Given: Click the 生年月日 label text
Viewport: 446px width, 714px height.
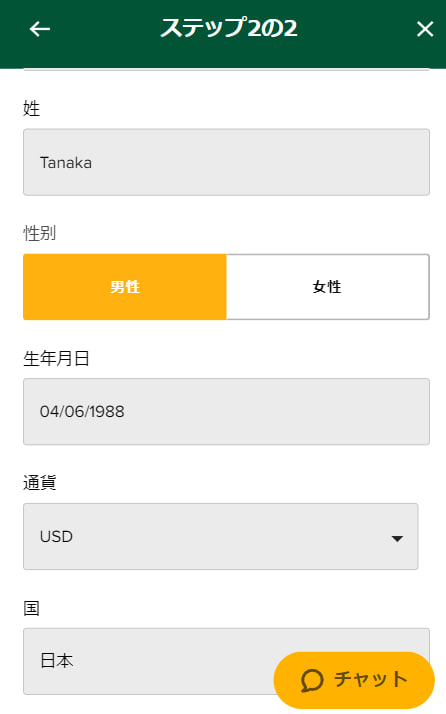Looking at the screenshot, I should pyautogui.click(x=56, y=359).
